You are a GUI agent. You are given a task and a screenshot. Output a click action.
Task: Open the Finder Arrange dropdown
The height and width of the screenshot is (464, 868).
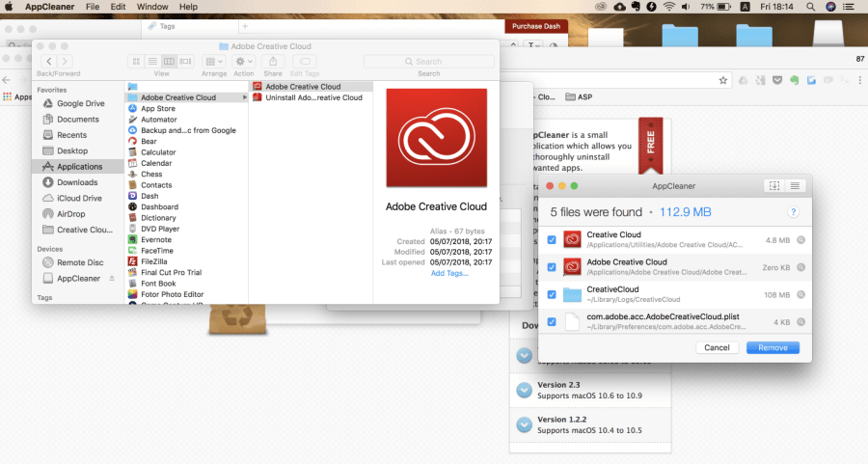(214, 62)
